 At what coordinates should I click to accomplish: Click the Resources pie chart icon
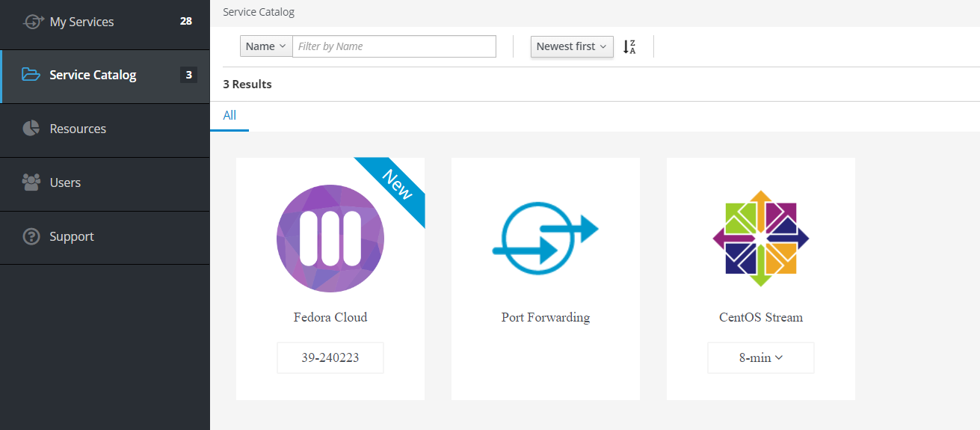tap(31, 129)
